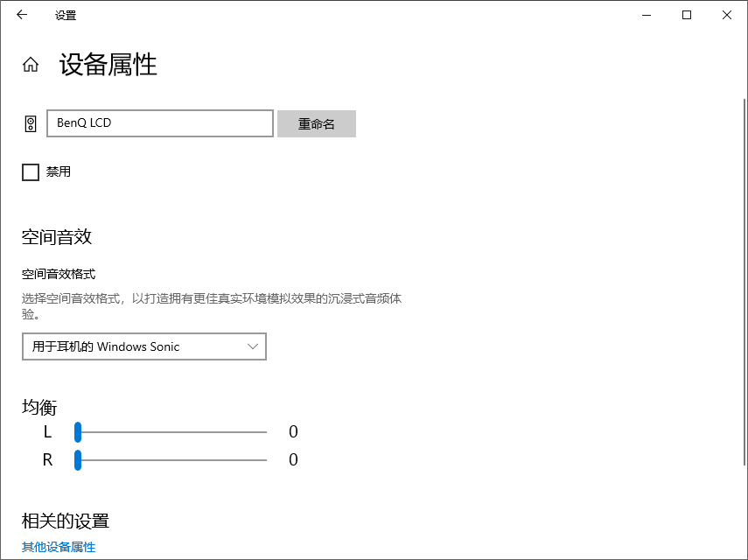Minimize the Settings window
The width and height of the screenshot is (748, 560).
coord(646,15)
